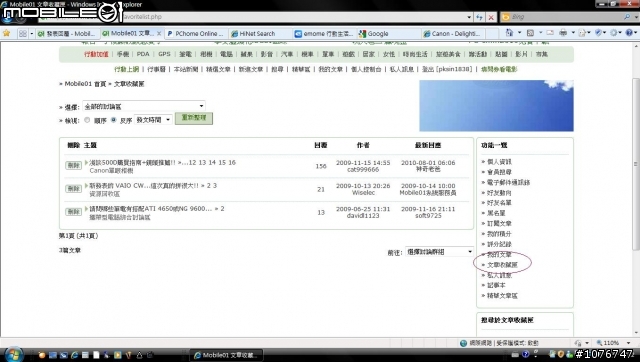Click the Refresh button beside address bar
Screen dimensions: 640x362
click(480, 17)
